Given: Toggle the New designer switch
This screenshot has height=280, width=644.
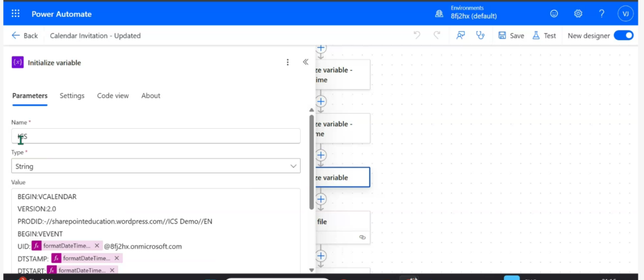Looking at the screenshot, I should coord(623,36).
